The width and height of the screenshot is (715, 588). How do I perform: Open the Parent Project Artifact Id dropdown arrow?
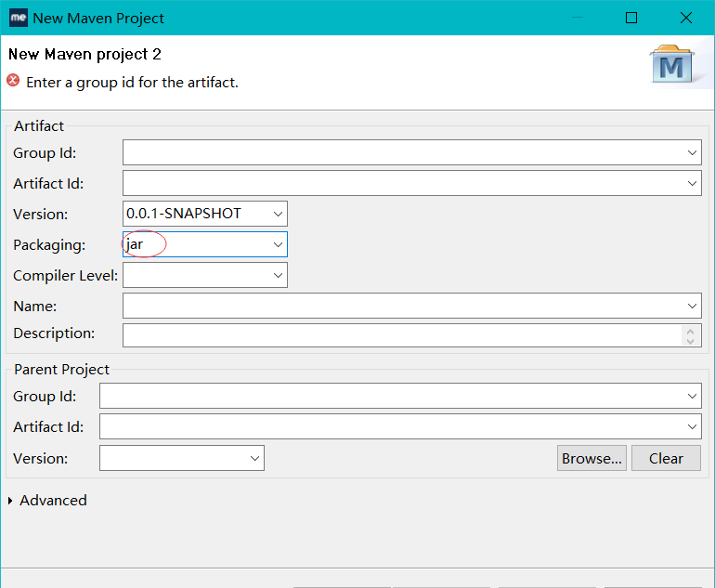click(692, 426)
